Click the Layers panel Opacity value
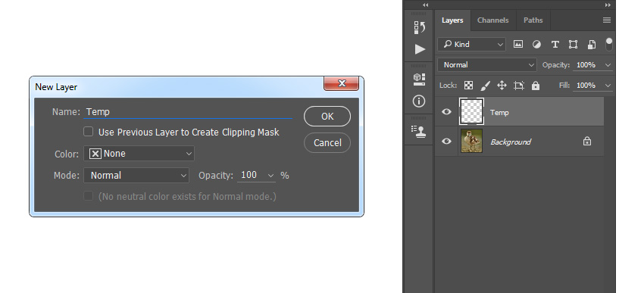 click(586, 65)
